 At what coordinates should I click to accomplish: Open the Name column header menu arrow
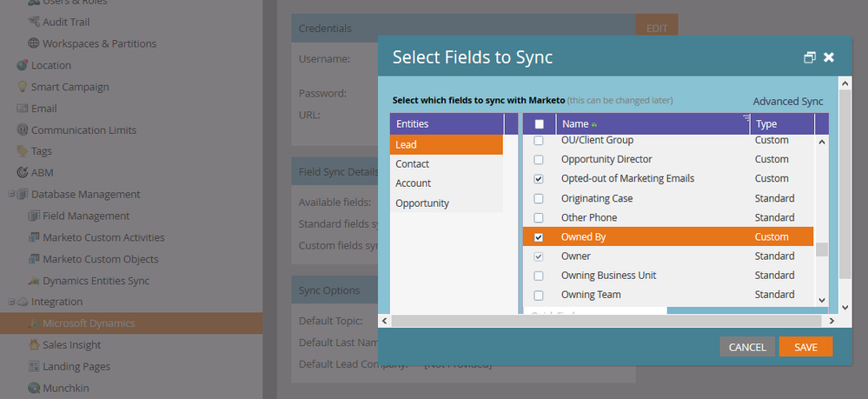[745, 117]
